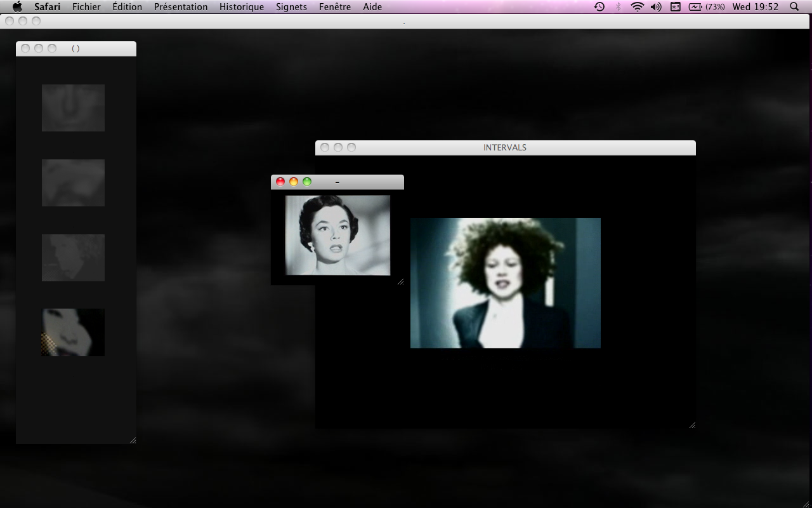This screenshot has width=812, height=508.
Task: Click the volume speaker icon
Action: [656, 7]
